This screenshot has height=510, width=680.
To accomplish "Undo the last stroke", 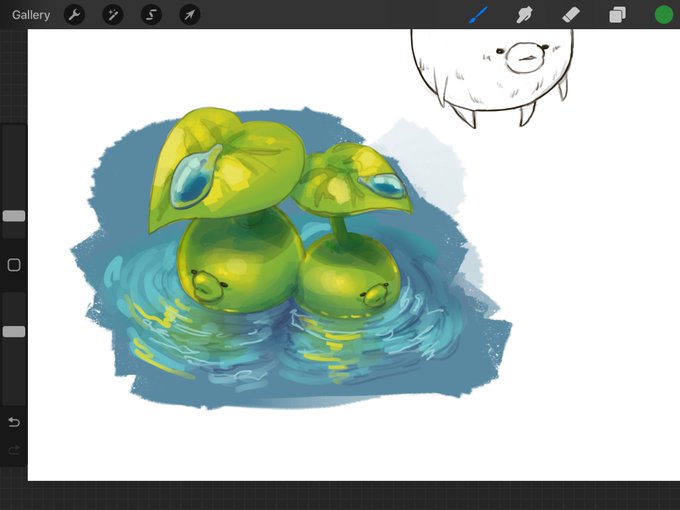I will coord(14,422).
